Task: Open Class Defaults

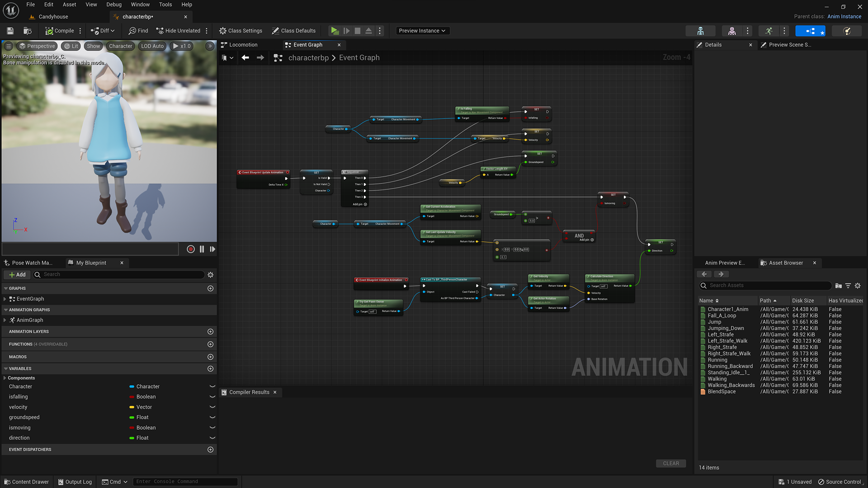Action: [294, 31]
